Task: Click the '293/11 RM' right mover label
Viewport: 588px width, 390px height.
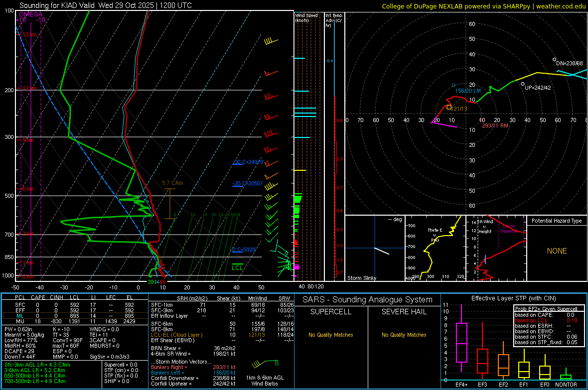Action: [x=495, y=126]
